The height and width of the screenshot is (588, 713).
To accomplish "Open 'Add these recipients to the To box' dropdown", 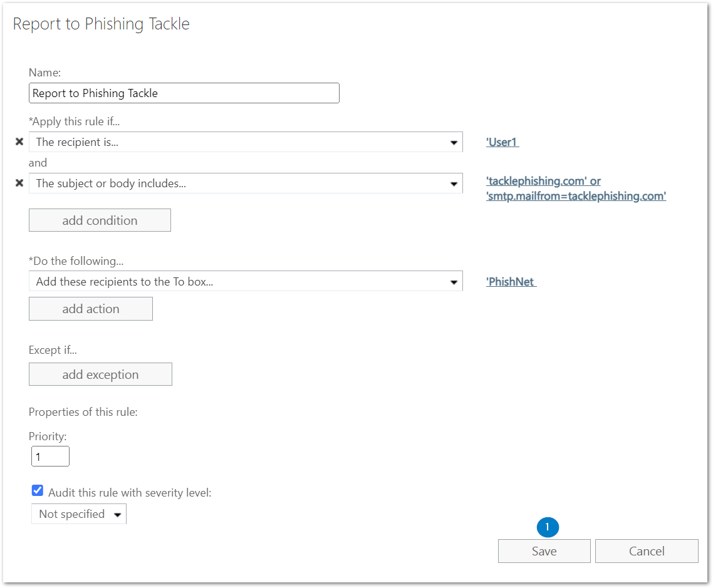I will [246, 281].
